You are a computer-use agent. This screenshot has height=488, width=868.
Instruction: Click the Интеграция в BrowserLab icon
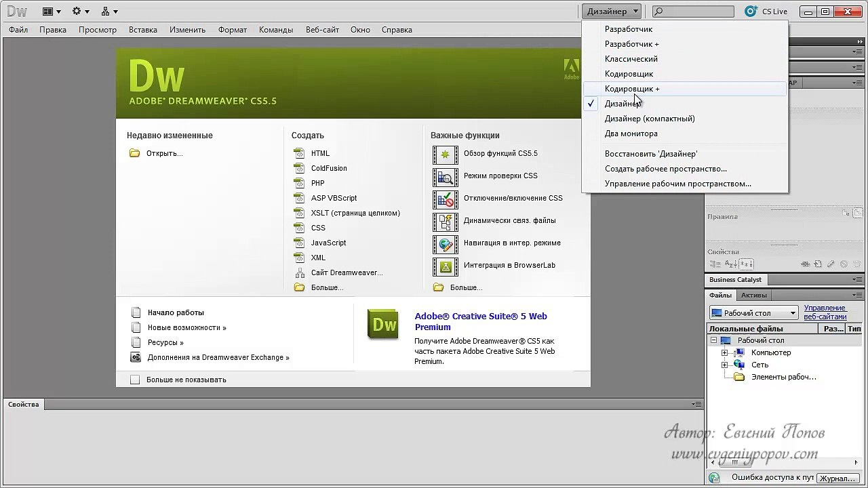(446, 266)
